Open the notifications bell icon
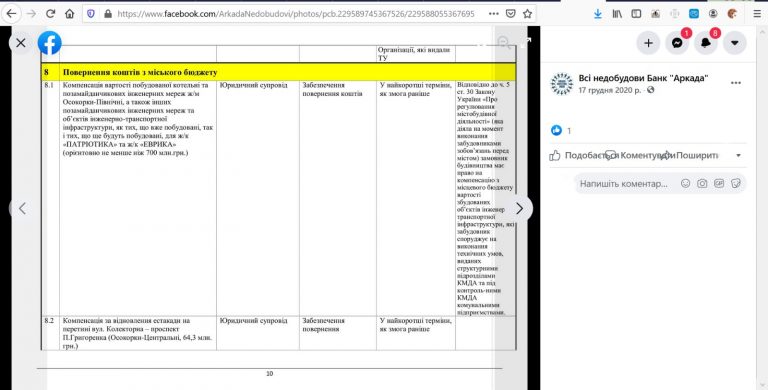Screen dimensions: 768x390 706,43
